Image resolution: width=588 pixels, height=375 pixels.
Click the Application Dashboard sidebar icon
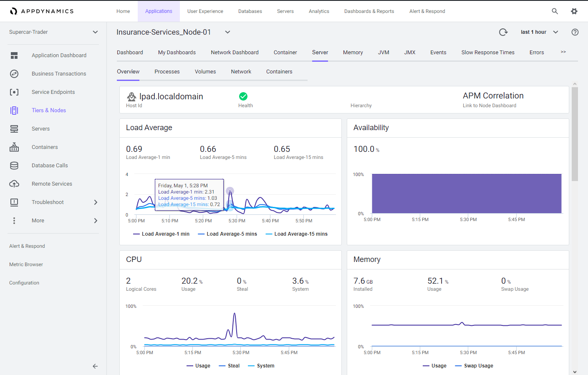14,55
